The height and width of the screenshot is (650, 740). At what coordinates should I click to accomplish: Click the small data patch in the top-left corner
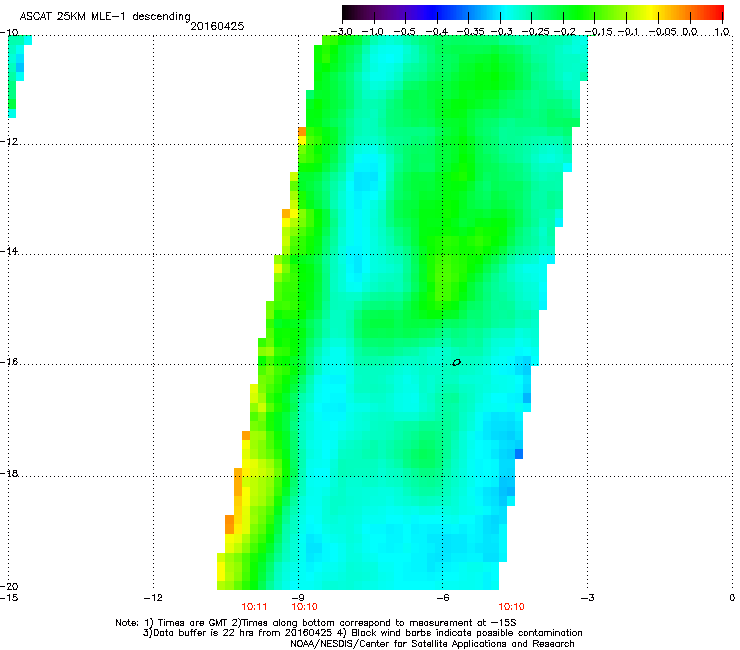coord(18,76)
